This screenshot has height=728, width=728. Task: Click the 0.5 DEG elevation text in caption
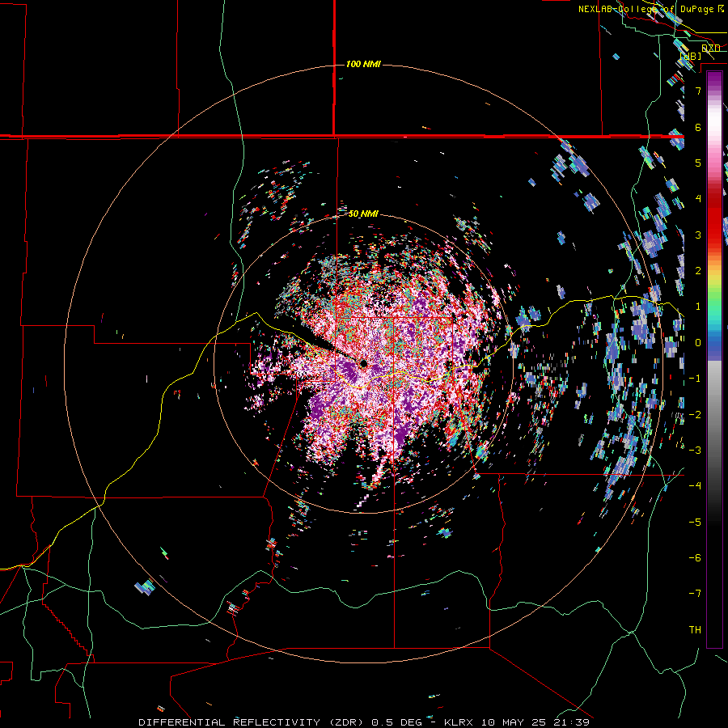click(397, 722)
